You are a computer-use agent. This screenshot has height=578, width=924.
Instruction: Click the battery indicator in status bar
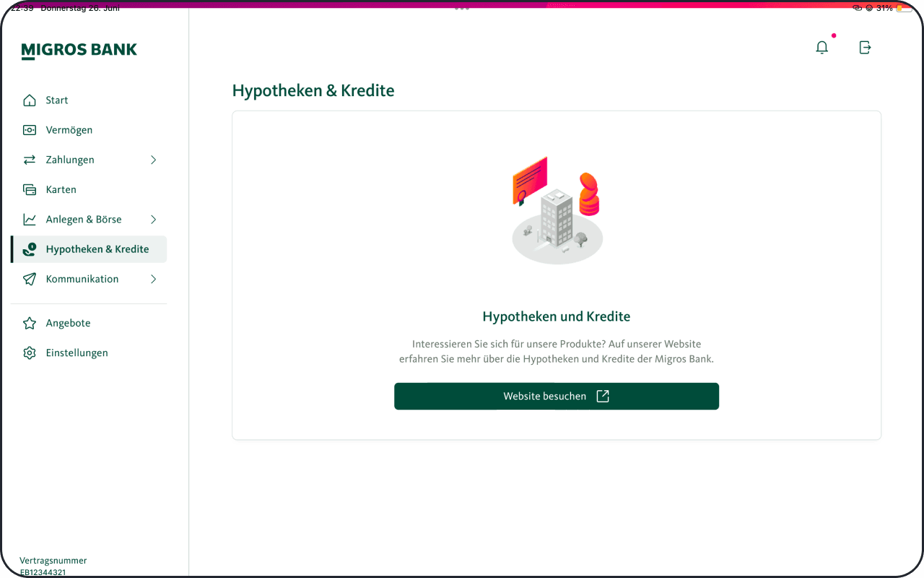[904, 8]
